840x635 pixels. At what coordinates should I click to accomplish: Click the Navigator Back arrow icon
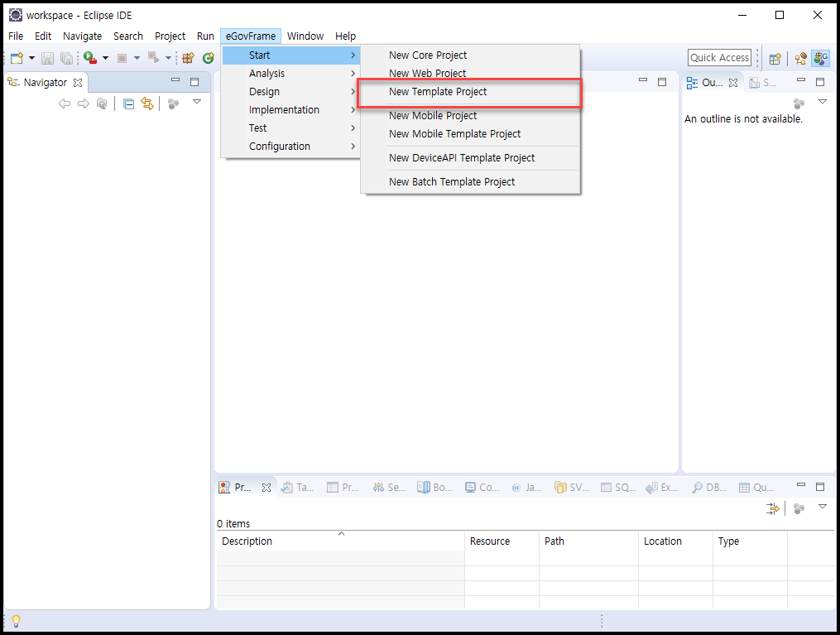tap(65, 103)
